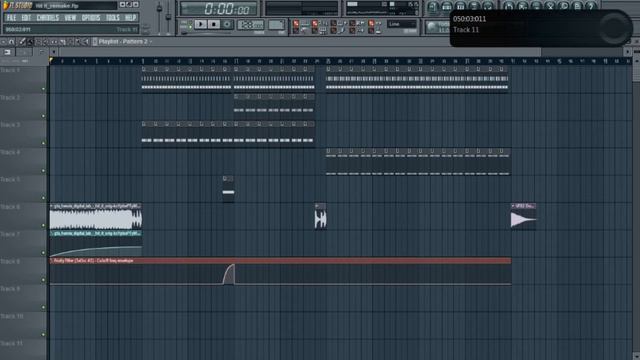640x360 pixels.
Task: Open the CHANNELS menu
Action: coord(48,18)
